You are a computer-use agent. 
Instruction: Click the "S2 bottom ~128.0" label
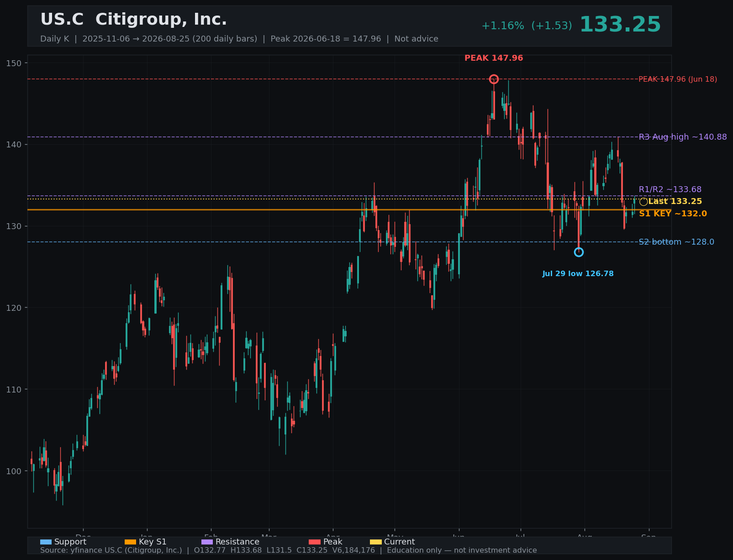676,242
